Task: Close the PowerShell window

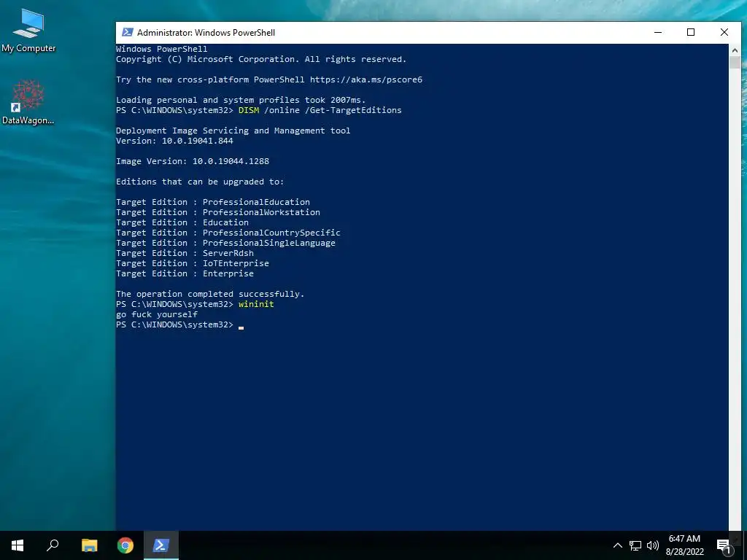Action: pos(724,32)
